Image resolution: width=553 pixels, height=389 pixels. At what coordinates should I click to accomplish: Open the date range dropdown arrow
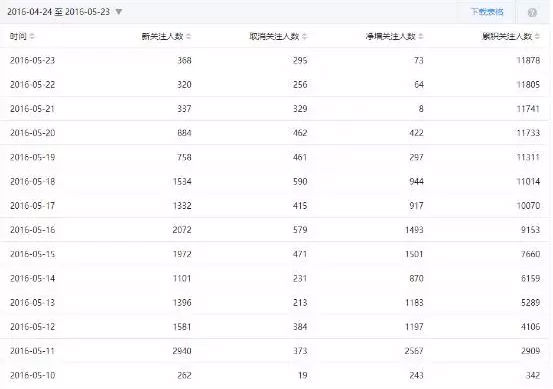119,12
